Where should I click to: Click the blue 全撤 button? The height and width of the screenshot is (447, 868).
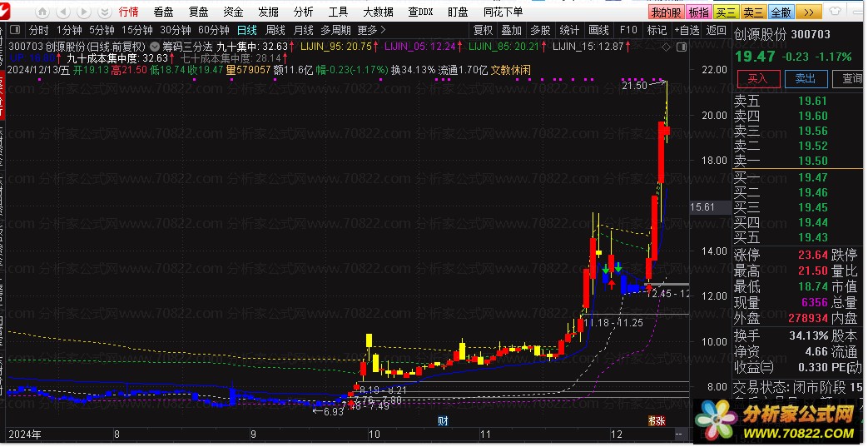click(781, 12)
